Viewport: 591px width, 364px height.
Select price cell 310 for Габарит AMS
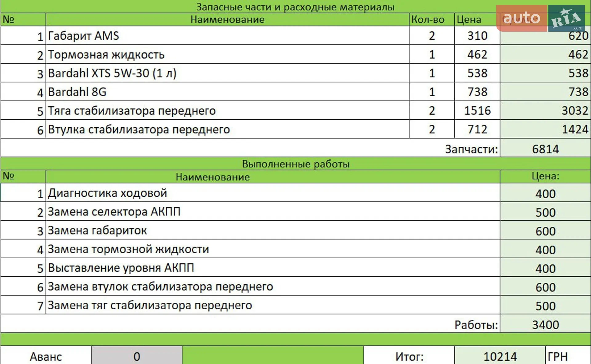[477, 36]
